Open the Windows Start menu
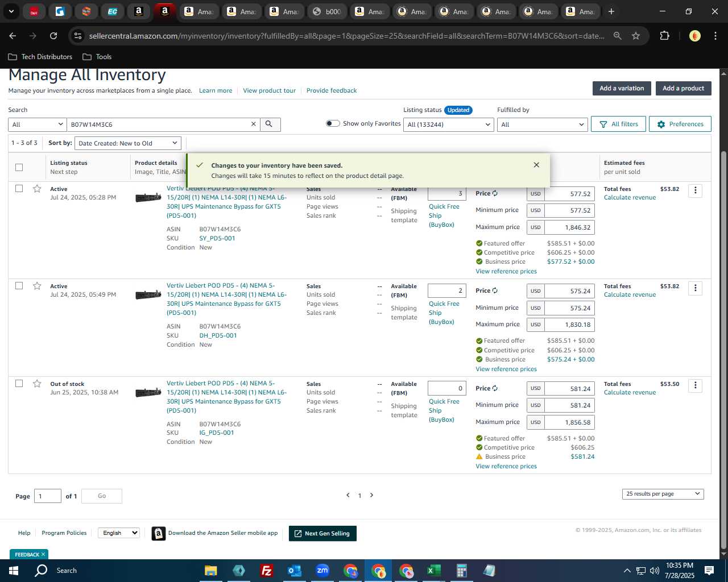This screenshot has width=728, height=582. [13, 571]
